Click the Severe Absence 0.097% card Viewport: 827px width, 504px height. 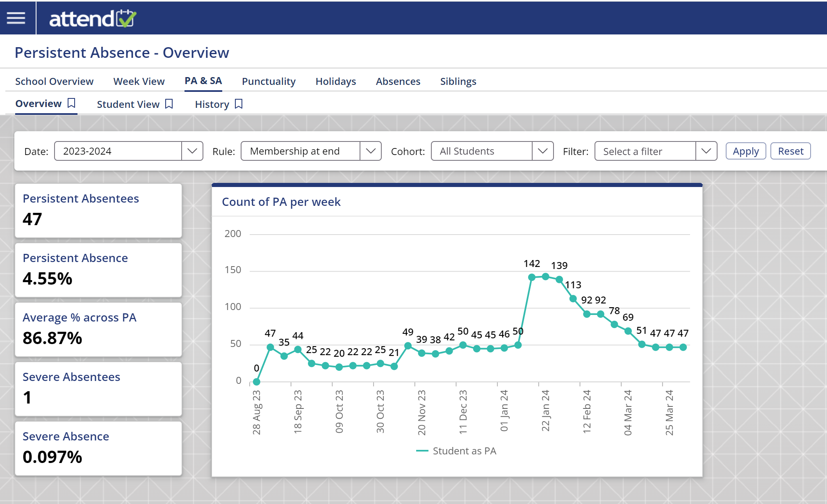[x=98, y=448]
